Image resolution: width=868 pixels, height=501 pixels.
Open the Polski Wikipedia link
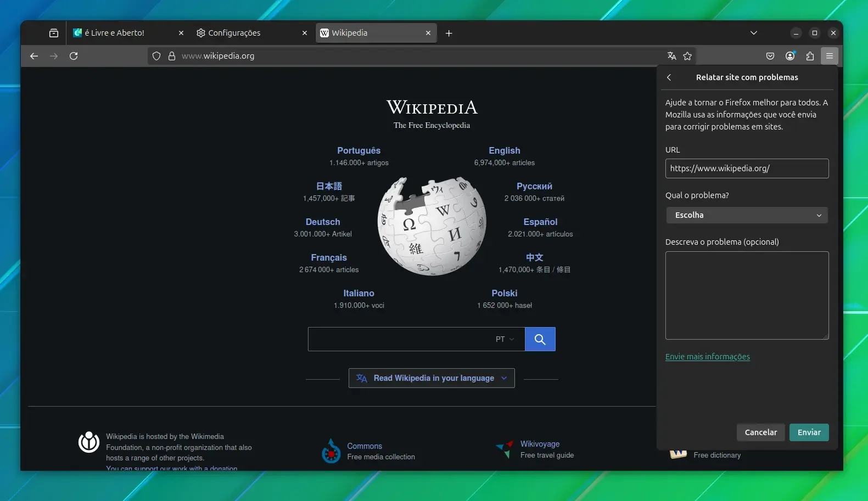click(505, 293)
